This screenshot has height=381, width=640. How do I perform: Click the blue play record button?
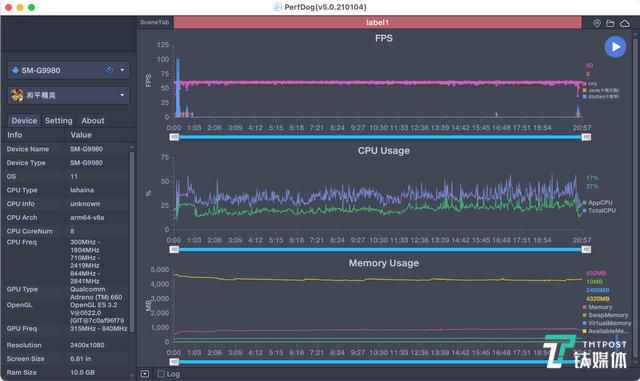(615, 47)
